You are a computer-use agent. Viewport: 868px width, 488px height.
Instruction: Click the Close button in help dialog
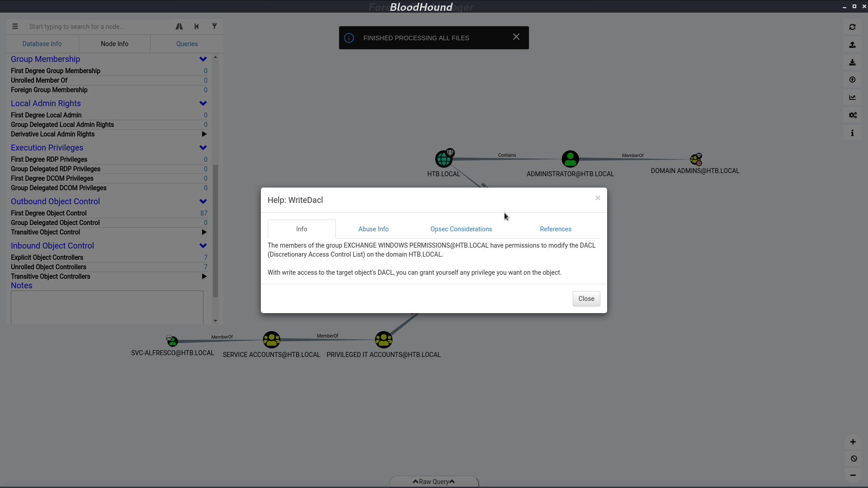point(586,299)
